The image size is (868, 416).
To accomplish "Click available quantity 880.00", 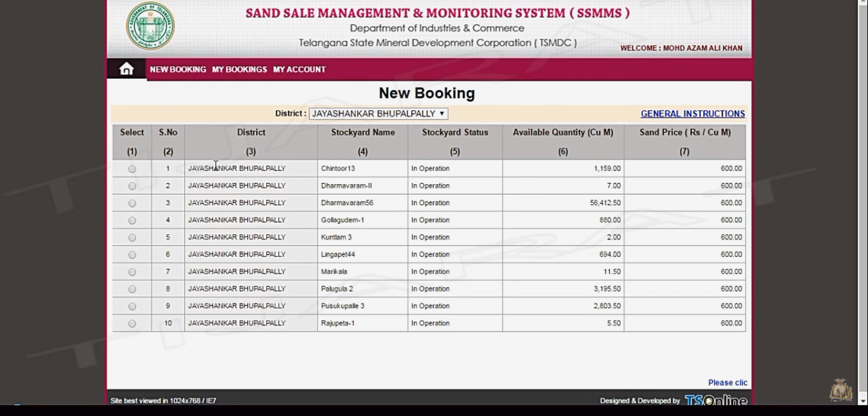I will click(x=610, y=220).
